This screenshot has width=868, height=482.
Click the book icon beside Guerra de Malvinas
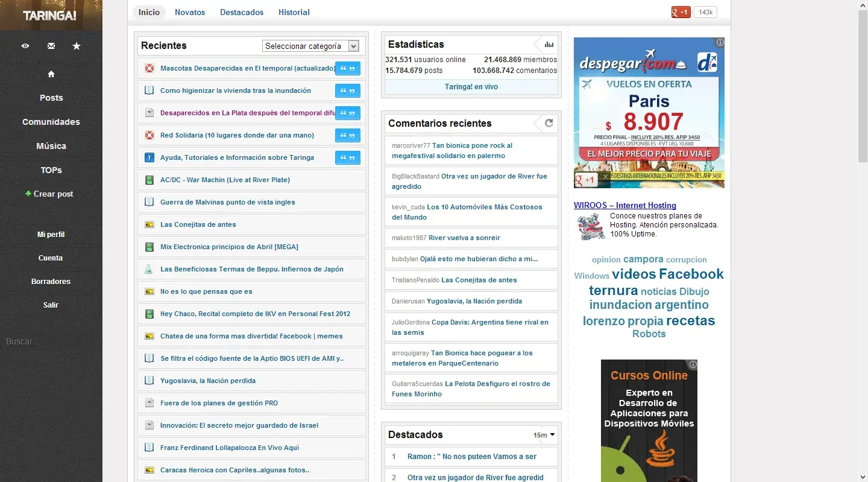[x=149, y=202]
